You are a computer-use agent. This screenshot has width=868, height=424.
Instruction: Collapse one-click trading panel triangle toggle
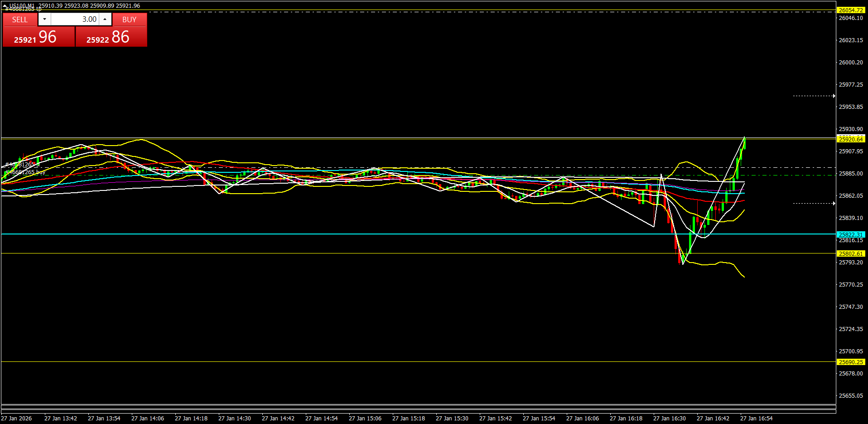pyautogui.click(x=5, y=5)
